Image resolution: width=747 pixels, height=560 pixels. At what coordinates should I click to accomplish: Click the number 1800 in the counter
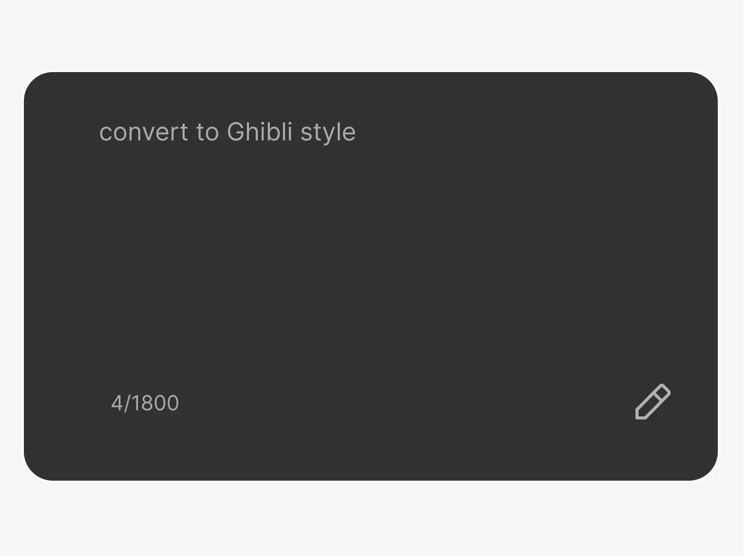click(155, 403)
